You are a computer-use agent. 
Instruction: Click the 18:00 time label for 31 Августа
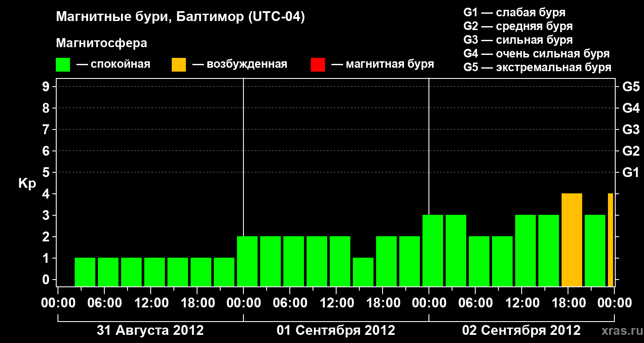pos(197,303)
